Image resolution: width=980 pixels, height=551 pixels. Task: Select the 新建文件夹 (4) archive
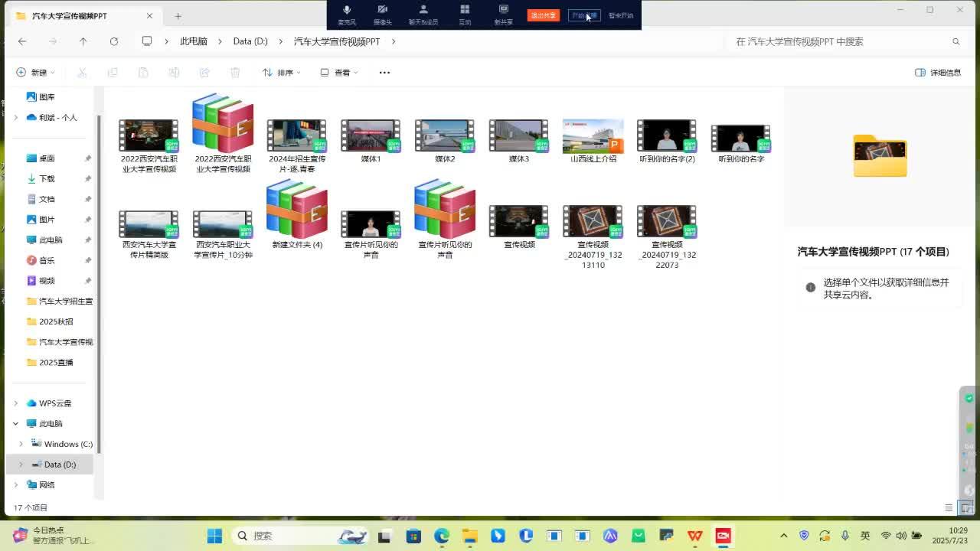(x=297, y=214)
